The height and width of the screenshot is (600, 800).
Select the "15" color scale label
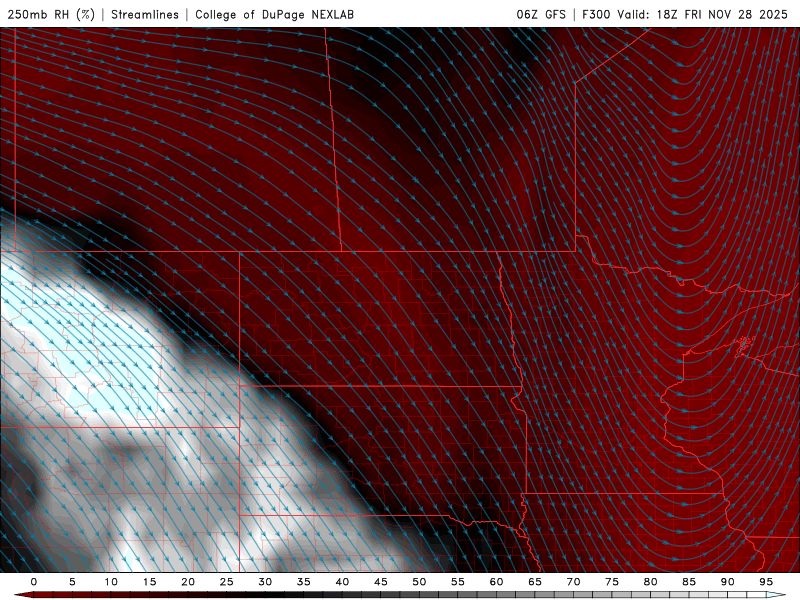click(149, 582)
